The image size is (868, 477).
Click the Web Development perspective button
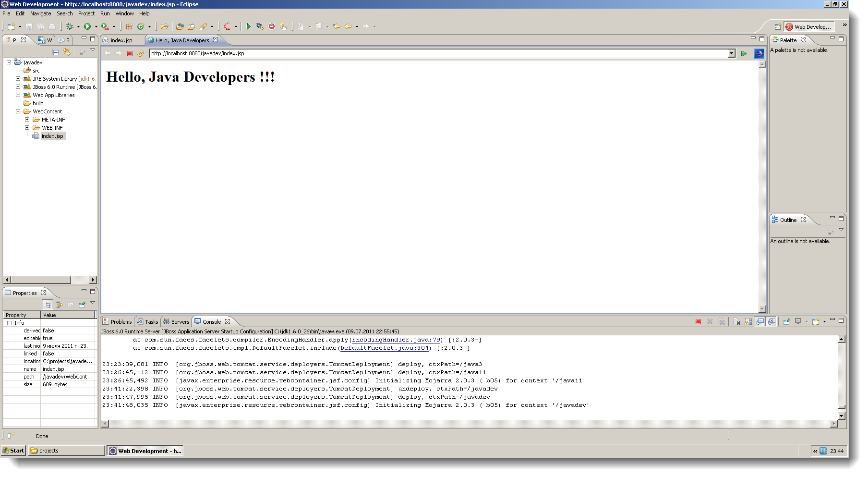808,27
